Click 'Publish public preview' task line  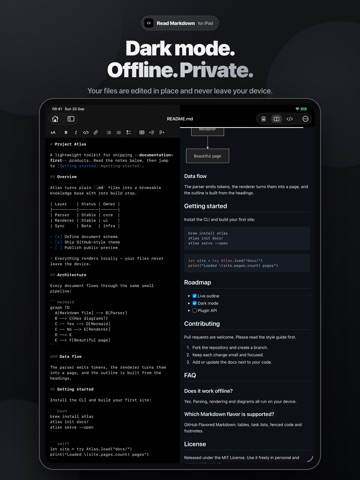click(84, 248)
